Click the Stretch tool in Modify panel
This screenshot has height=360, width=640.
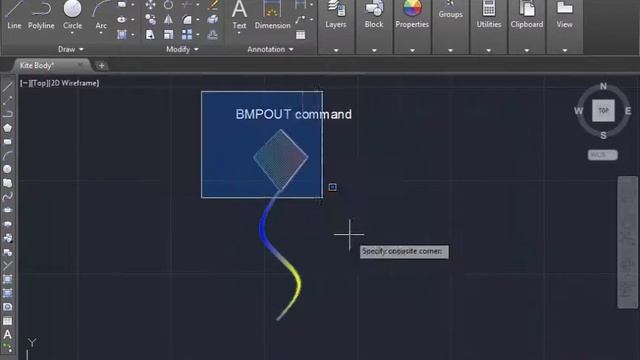[x=150, y=35]
